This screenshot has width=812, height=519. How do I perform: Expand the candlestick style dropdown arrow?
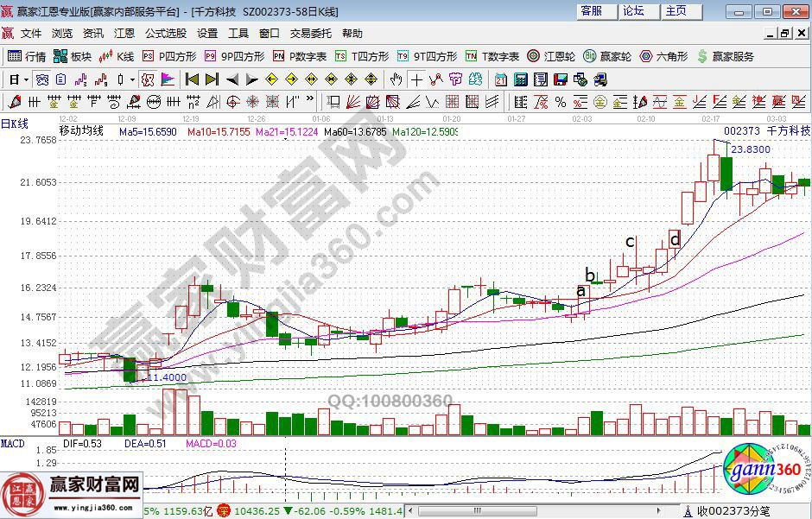(131, 79)
